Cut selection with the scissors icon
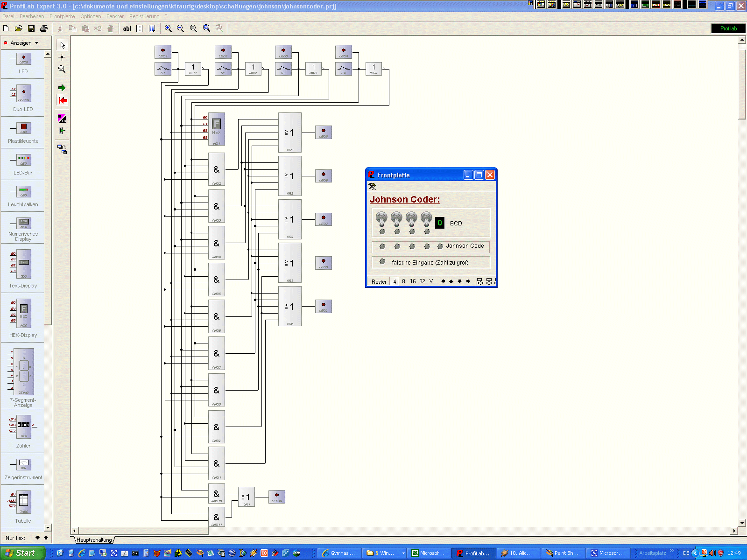747x560 pixels. click(x=60, y=28)
